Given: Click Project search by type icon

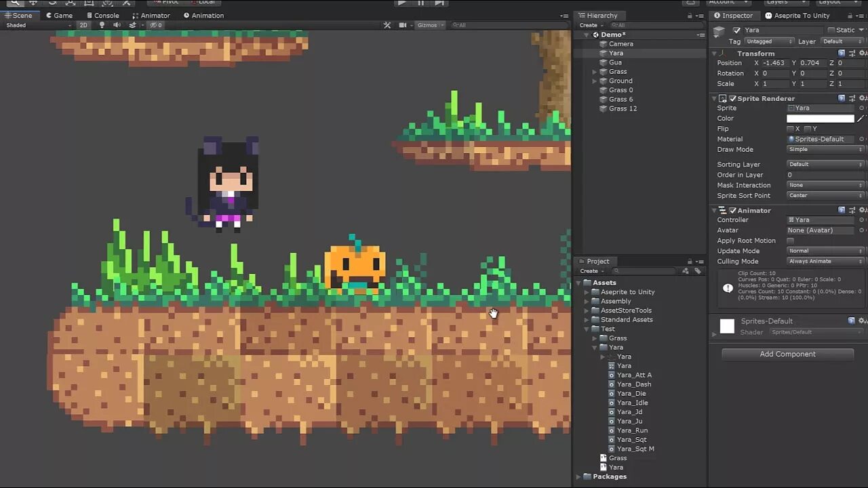Looking at the screenshot, I should pyautogui.click(x=686, y=271).
